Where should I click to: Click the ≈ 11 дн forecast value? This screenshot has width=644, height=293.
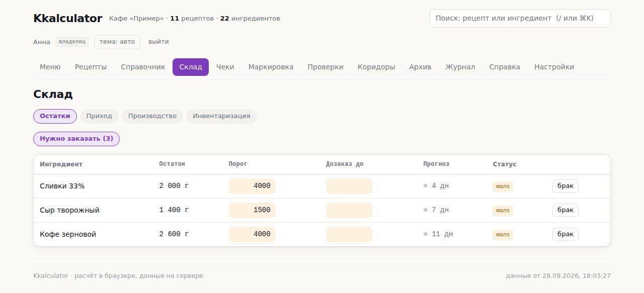click(438, 234)
